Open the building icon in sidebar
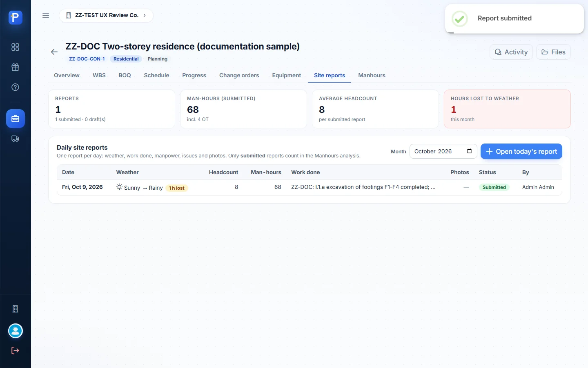Screen dimensions: 588x368 coord(15,309)
